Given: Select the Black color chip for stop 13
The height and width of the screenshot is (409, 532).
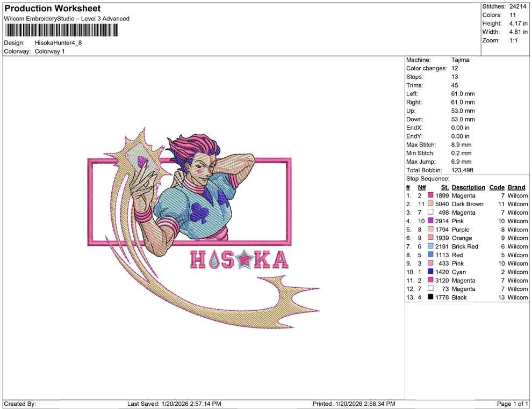Looking at the screenshot, I should click(429, 297).
